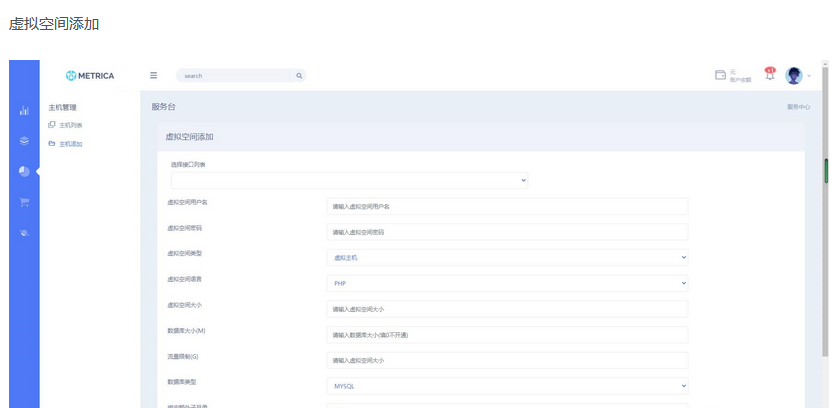Open the shopping cart sidebar icon
Viewport: 835px width, 408px height.
(24, 202)
